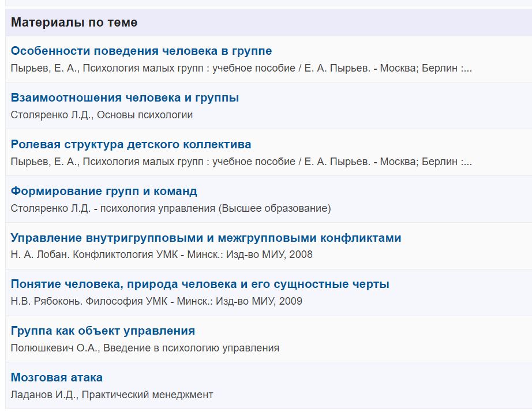Click 'Столяренко Л.Д., Основы психологии' source line
The image size is (532, 412).
pos(102,115)
